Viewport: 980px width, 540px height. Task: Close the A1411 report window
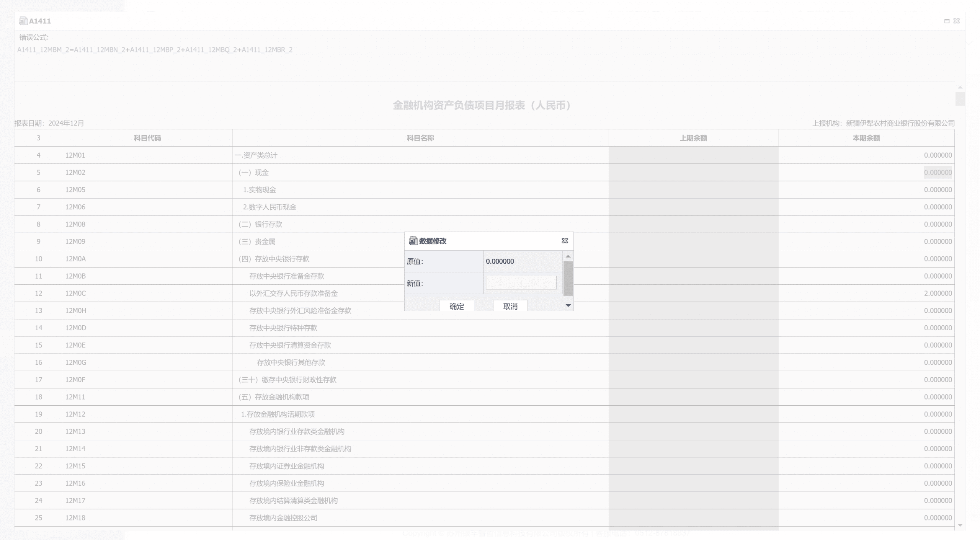pyautogui.click(x=957, y=21)
